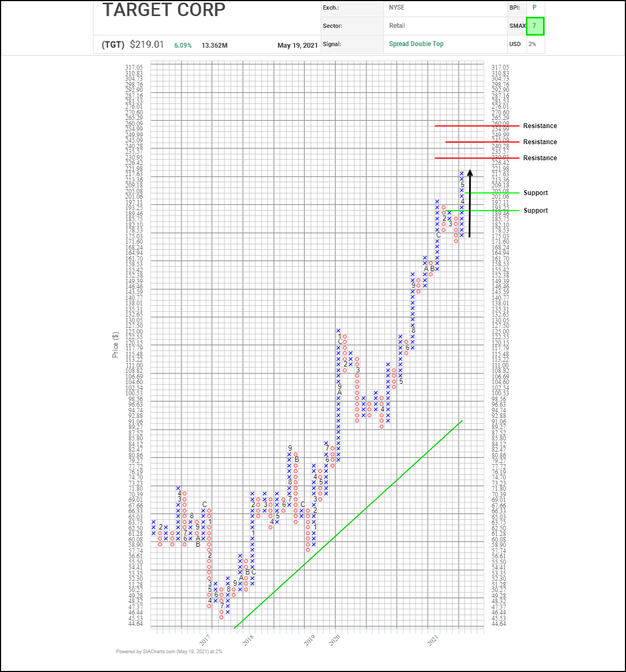The height and width of the screenshot is (672, 626).
Task: Click the upper Support label
Action: 536,193
